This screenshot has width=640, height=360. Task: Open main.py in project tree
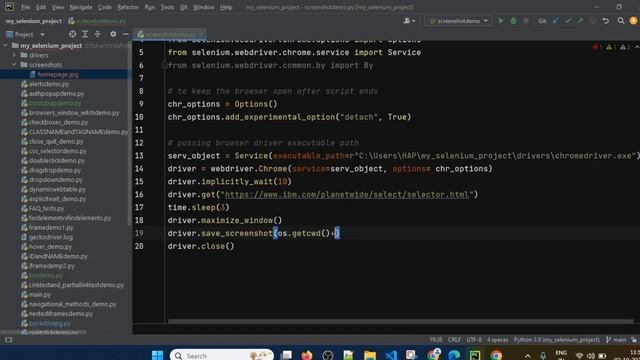tap(39, 294)
